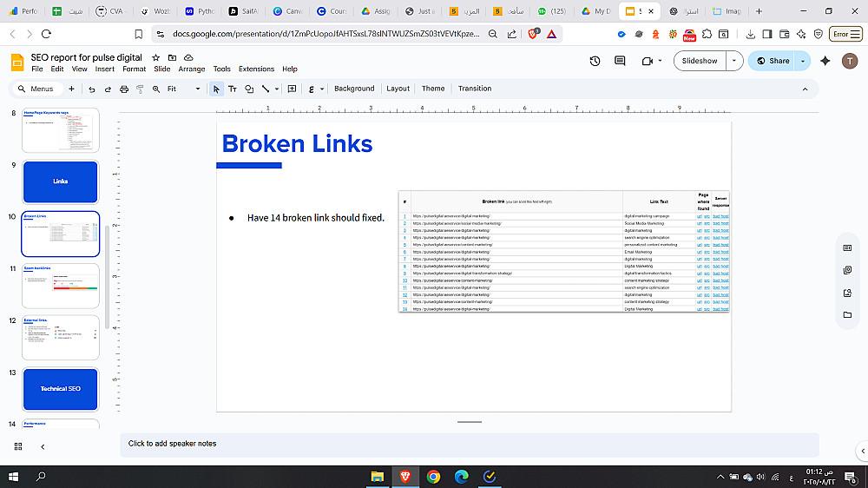Open the camera options dropdown arrow
The width and height of the screenshot is (868, 488).
pyautogui.click(x=660, y=61)
